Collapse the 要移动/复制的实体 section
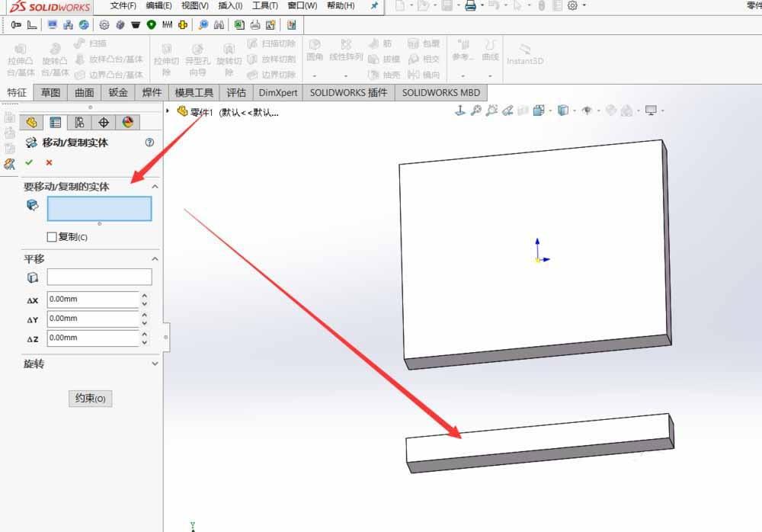 [x=156, y=186]
